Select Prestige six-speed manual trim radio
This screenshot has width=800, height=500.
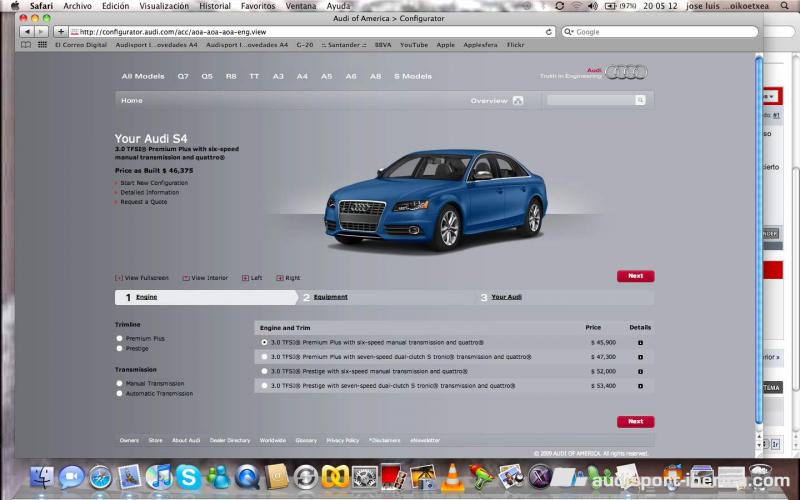pos(264,371)
